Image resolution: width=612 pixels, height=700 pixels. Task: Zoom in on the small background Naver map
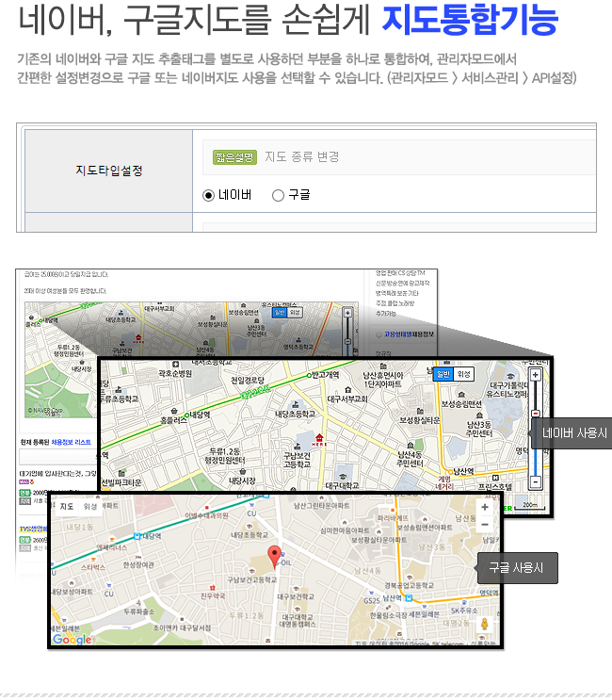coord(348,313)
